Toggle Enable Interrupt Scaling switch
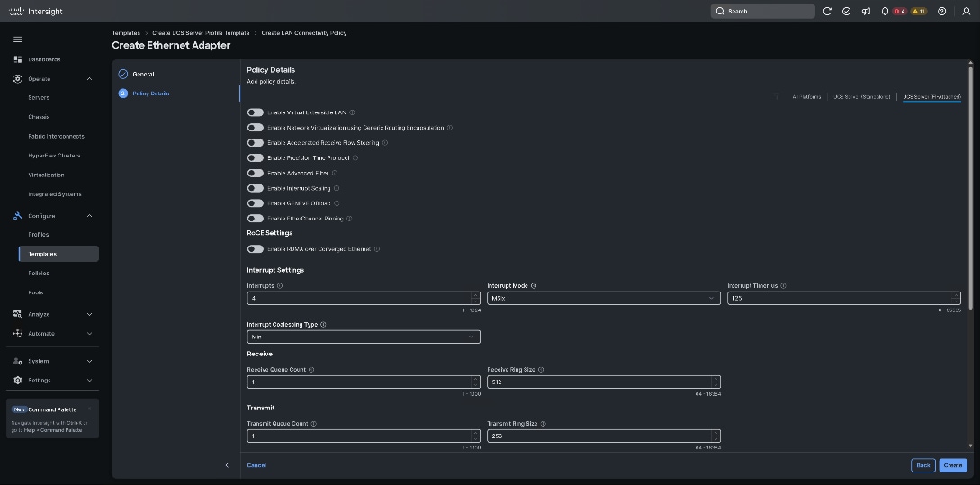This screenshot has height=485, width=980. point(255,188)
